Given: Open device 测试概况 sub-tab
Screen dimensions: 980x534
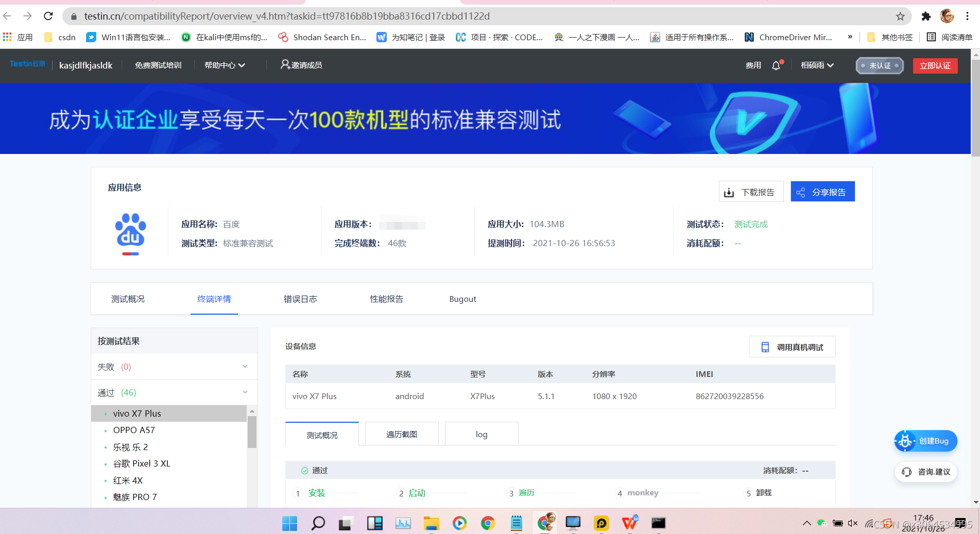Looking at the screenshot, I should 322,435.
